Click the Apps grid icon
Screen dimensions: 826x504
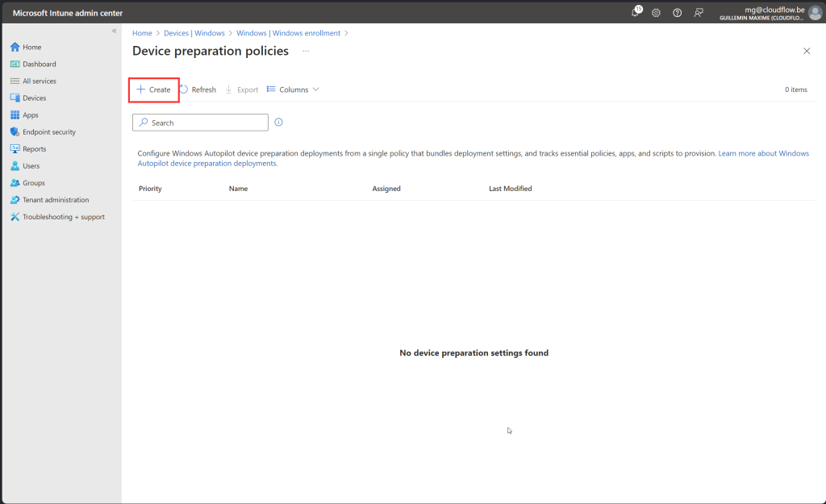tap(15, 115)
